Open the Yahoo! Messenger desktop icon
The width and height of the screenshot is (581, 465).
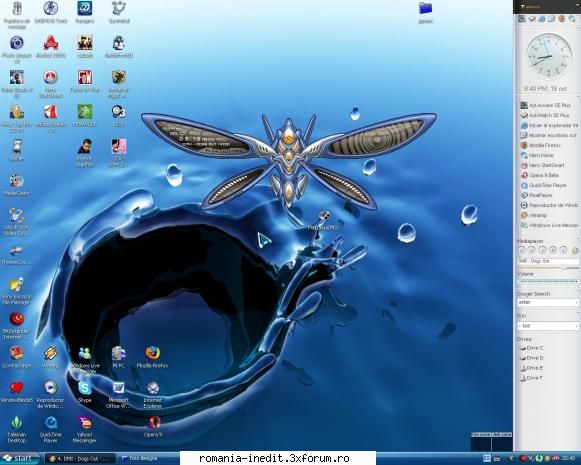[x=85, y=429]
